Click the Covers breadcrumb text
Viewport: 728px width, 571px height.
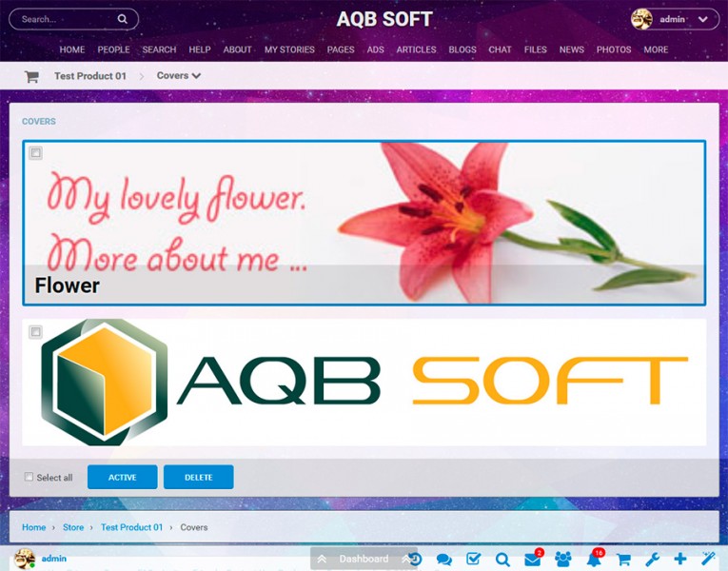pyautogui.click(x=193, y=527)
